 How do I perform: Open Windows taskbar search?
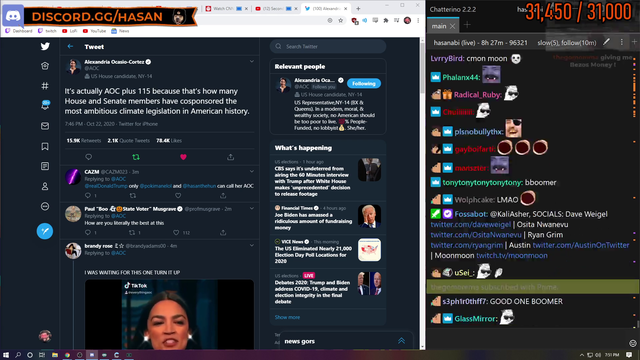point(18,355)
